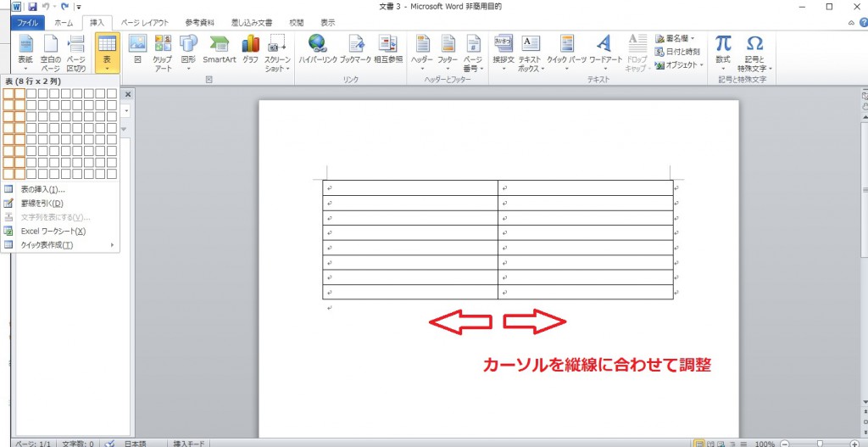Switch to the ページレイアウト tab
The width and height of the screenshot is (868, 447).
click(x=144, y=23)
